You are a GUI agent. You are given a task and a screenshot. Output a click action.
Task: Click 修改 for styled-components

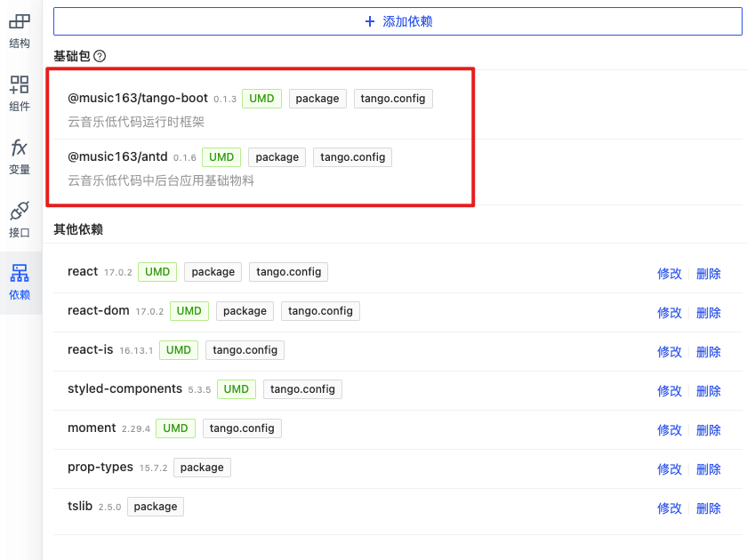(670, 391)
